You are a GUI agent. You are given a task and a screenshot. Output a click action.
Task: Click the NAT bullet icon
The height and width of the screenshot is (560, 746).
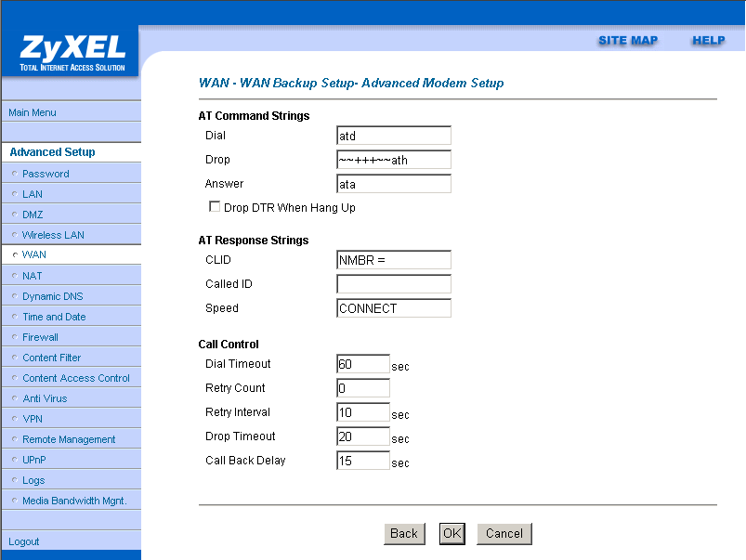click(15, 276)
